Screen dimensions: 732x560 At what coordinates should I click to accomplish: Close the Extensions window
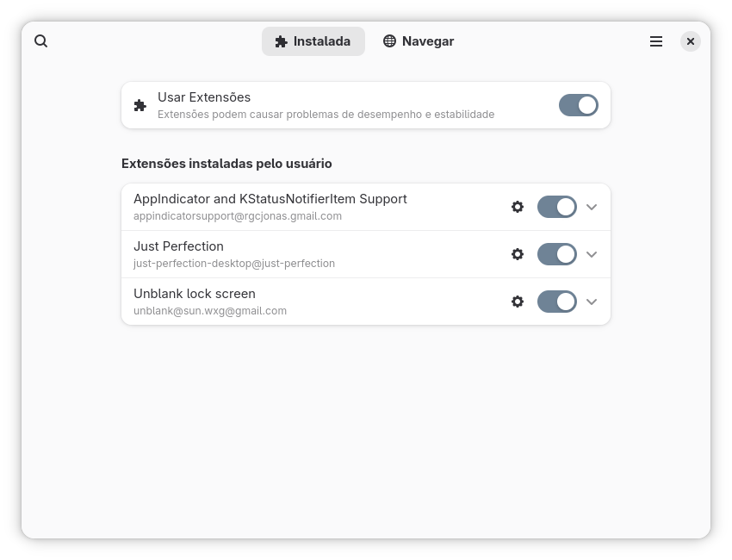click(691, 41)
